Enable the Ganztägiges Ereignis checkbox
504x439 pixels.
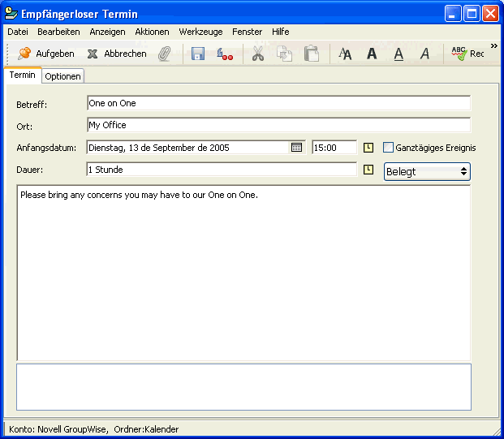tap(389, 148)
